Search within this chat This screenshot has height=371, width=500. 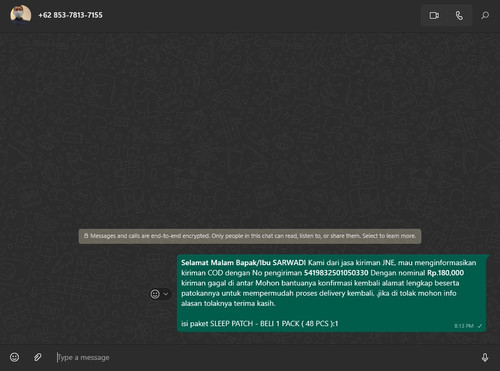(x=485, y=15)
